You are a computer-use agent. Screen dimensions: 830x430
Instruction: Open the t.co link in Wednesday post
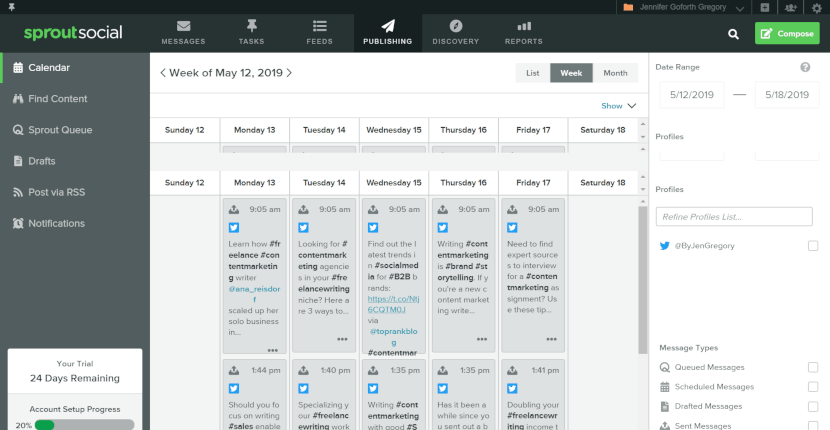pos(393,304)
